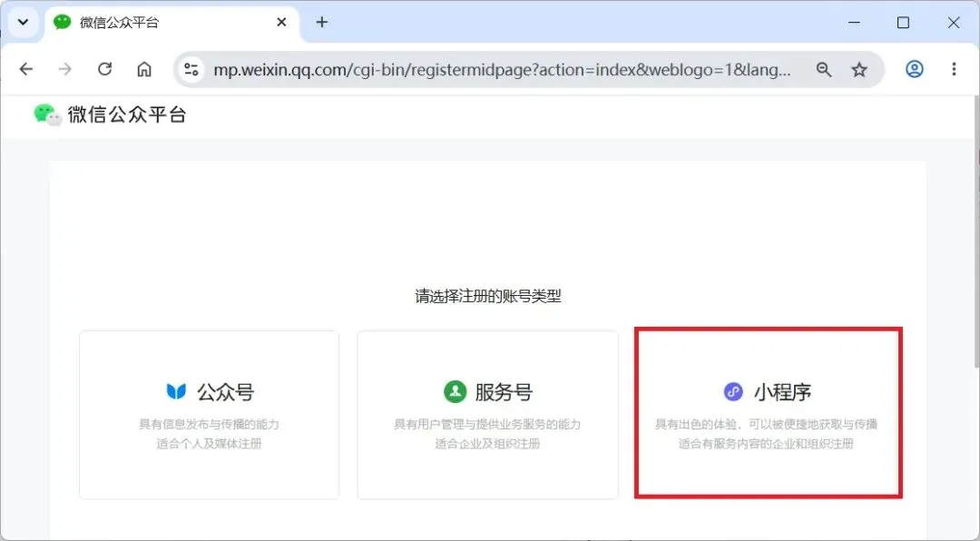Click the text 具有信息发布与传播的能力
Screen dimensions: 980x541
pyautogui.click(x=209, y=424)
